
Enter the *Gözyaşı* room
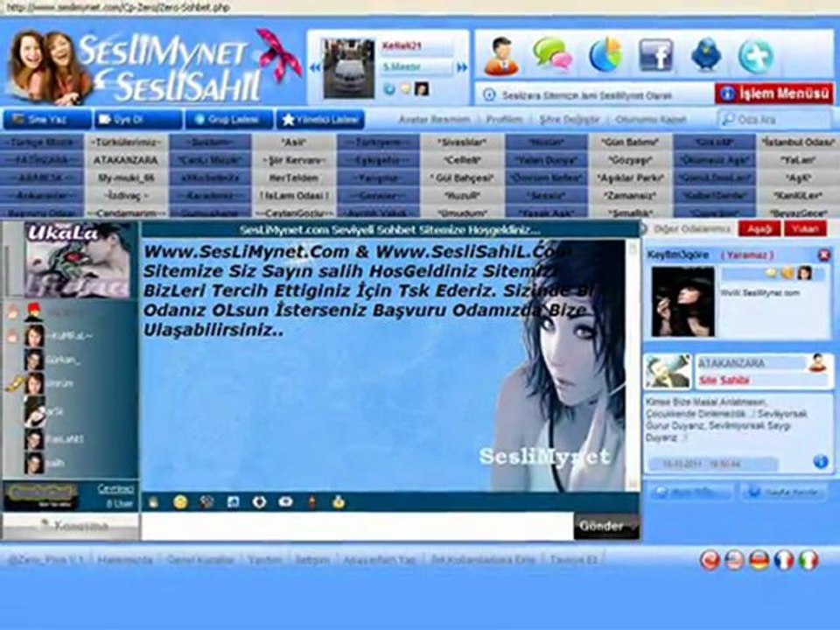tap(630, 160)
